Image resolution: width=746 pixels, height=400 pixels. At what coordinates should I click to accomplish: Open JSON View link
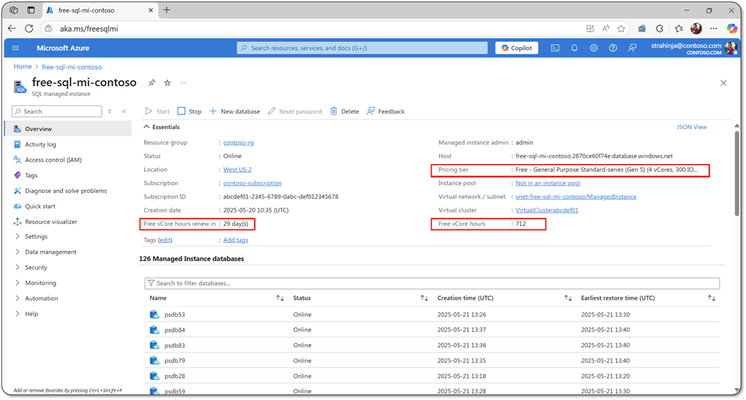tap(691, 127)
